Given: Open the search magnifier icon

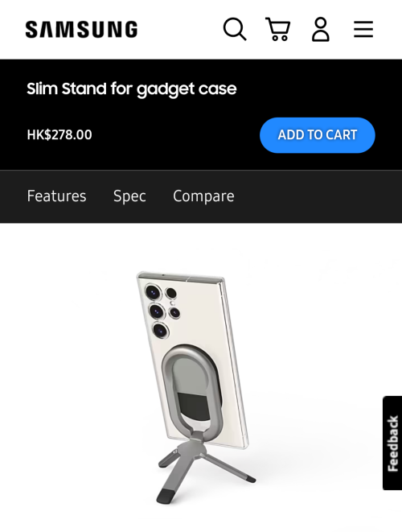Looking at the screenshot, I should [235, 29].
